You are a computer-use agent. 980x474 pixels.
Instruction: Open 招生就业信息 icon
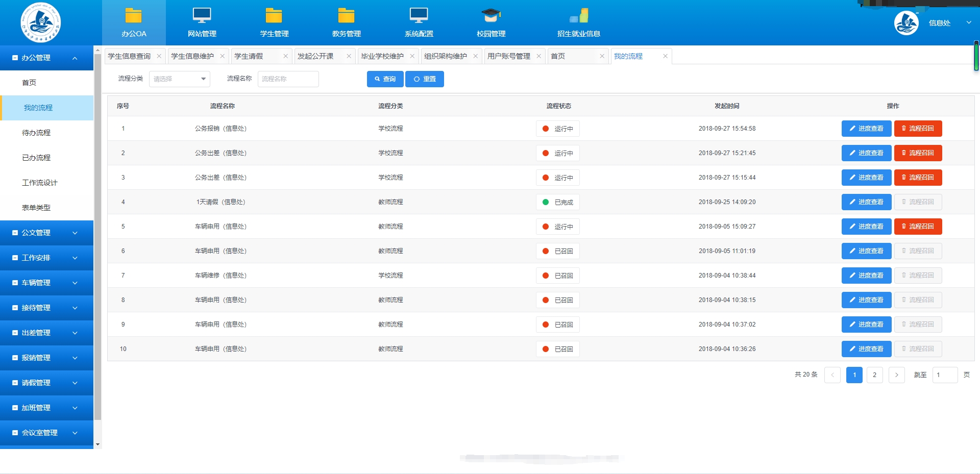[579, 16]
